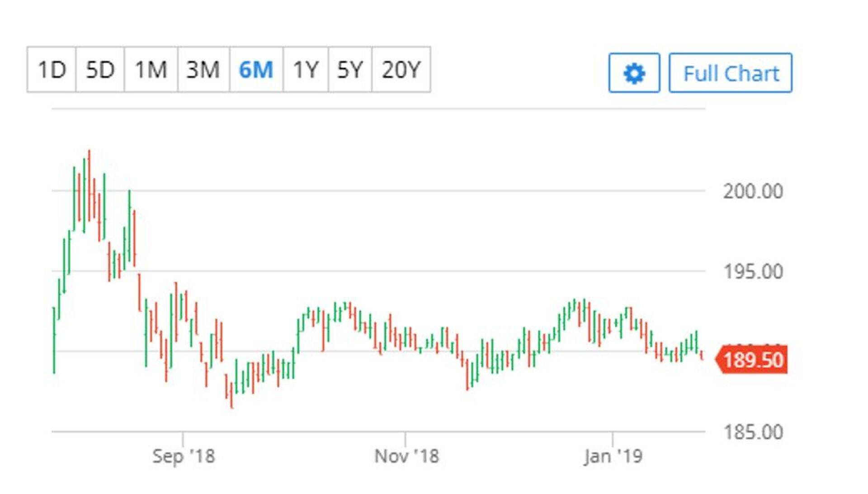Image resolution: width=868 pixels, height=494 pixels.
Task: Click the first green bar on chart
Action: [x=54, y=339]
